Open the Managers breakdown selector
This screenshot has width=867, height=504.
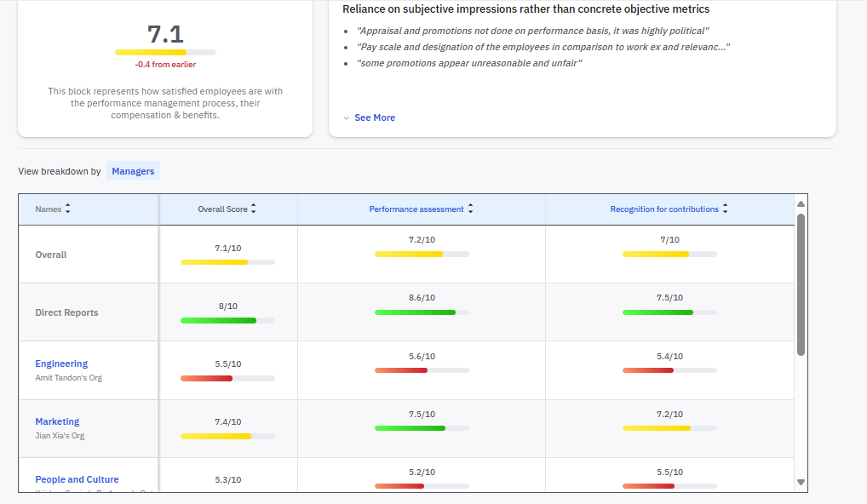(133, 171)
